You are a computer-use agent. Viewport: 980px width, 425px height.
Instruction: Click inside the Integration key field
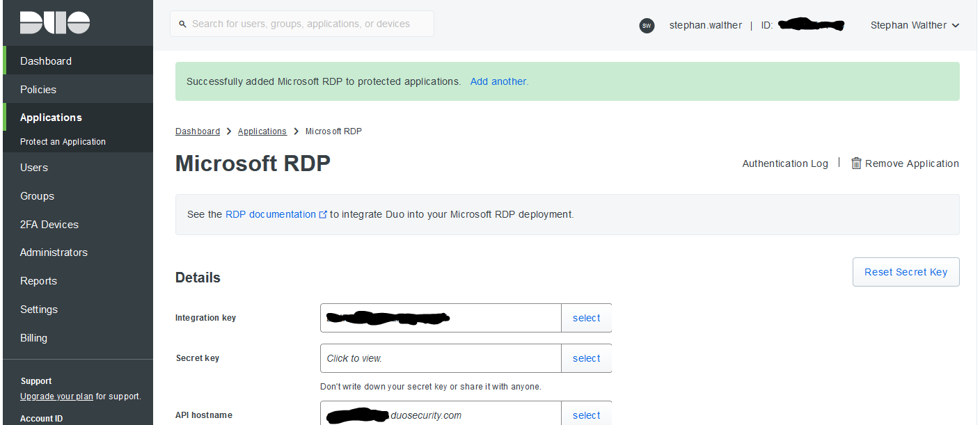pyautogui.click(x=441, y=318)
